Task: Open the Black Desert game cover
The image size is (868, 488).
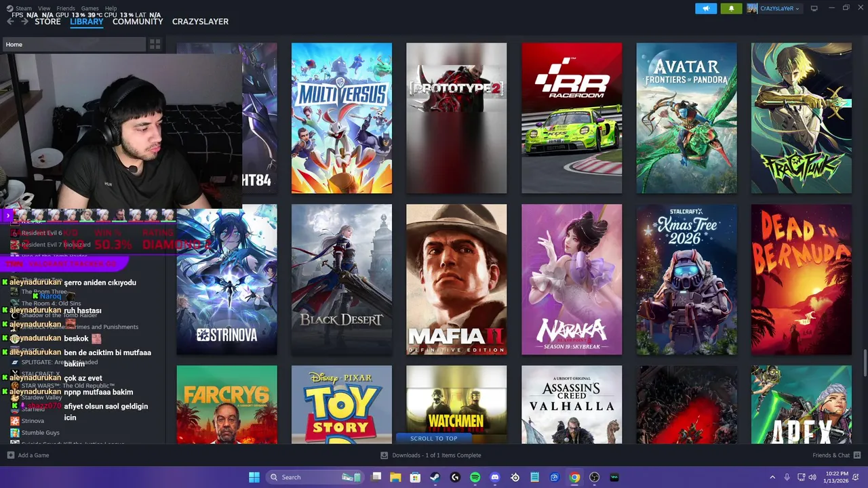Action: point(342,279)
